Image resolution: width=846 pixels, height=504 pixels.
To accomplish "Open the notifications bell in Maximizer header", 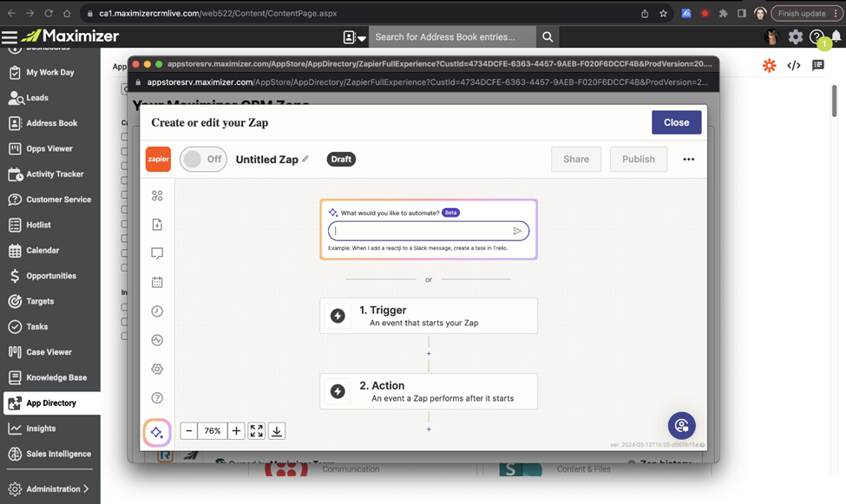I will pos(836,36).
